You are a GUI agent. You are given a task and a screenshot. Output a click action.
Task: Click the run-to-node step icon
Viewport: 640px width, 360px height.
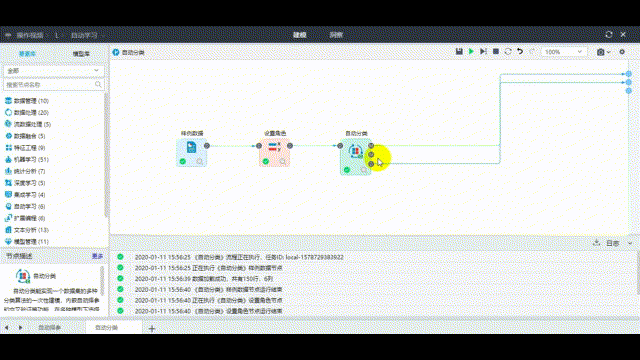[483, 52]
